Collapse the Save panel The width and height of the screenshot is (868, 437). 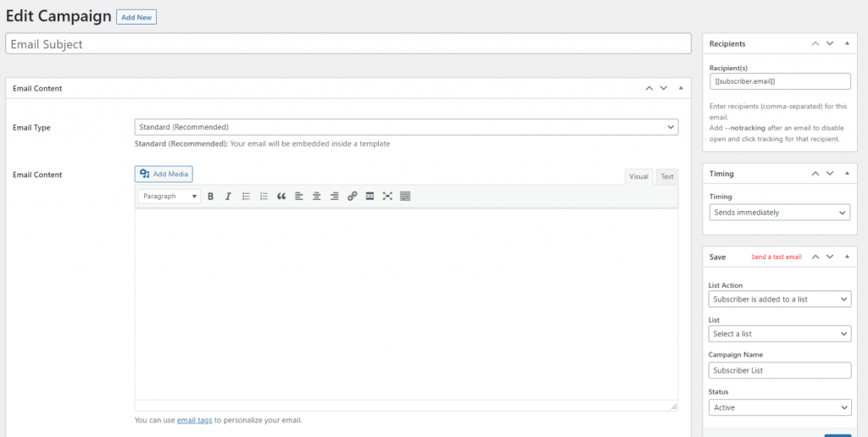click(x=847, y=257)
